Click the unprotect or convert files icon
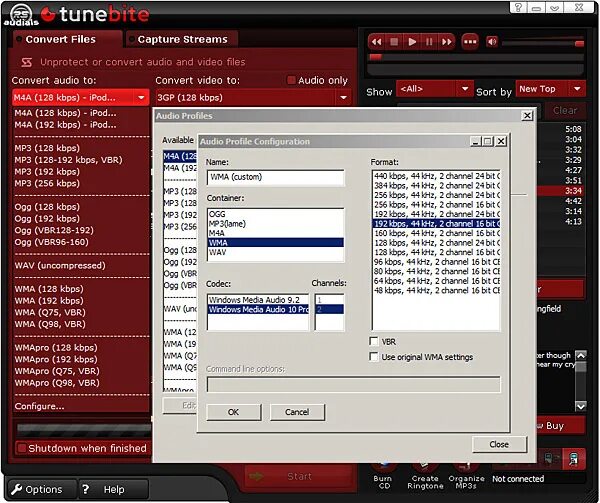The width and height of the screenshot is (600, 503). point(26,62)
